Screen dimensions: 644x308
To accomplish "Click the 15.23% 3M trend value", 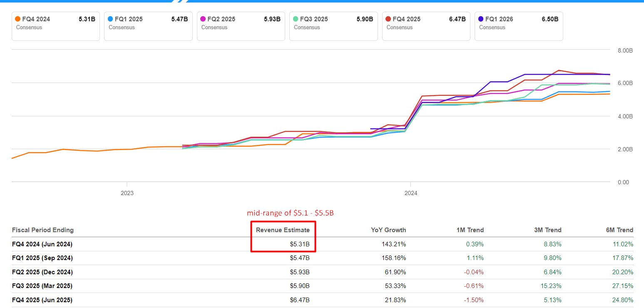I will pos(551,286).
